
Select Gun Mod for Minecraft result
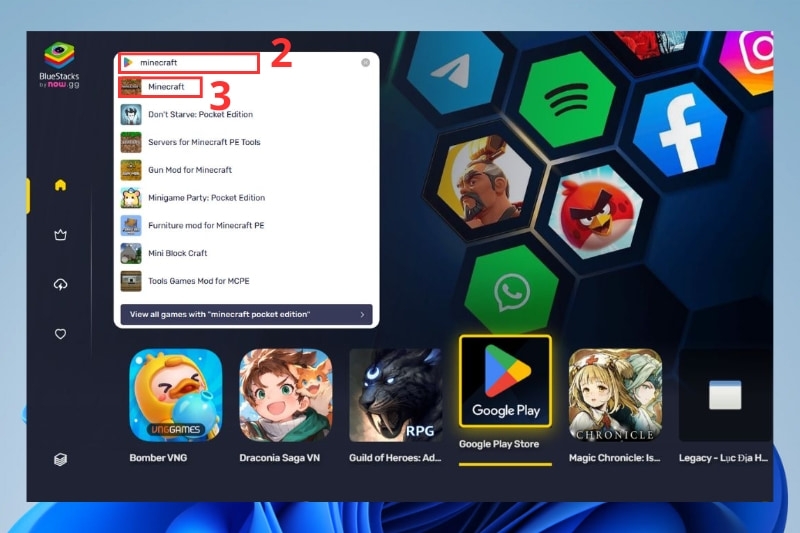[x=246, y=170]
